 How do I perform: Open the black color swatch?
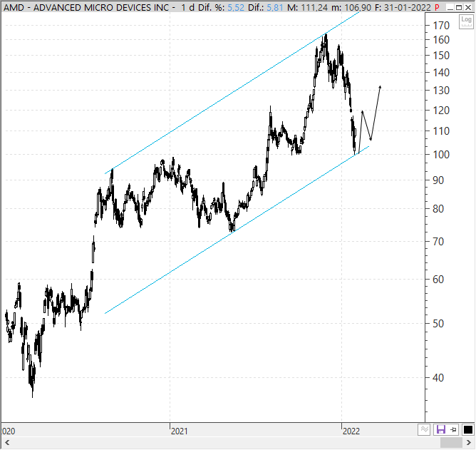[x=467, y=429]
